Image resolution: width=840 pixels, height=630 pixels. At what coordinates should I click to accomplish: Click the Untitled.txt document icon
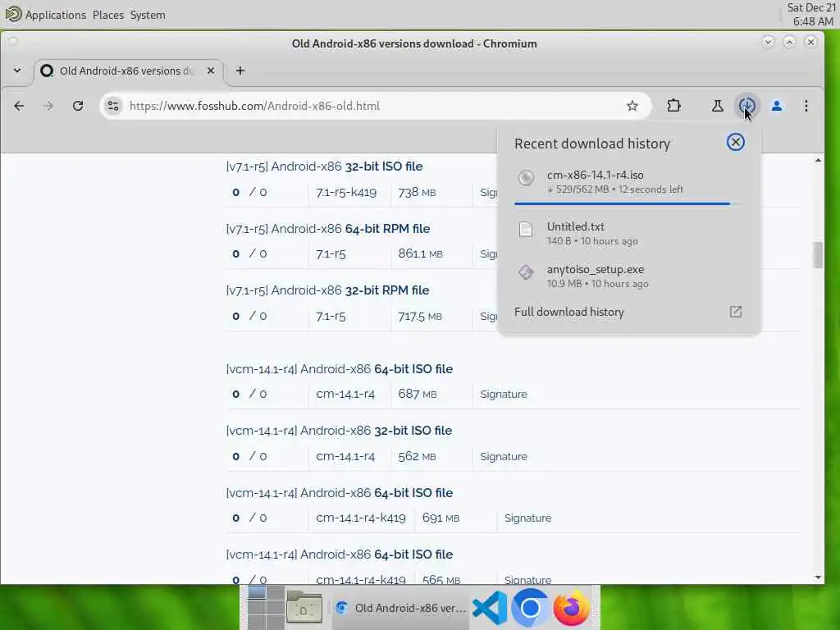pos(526,230)
